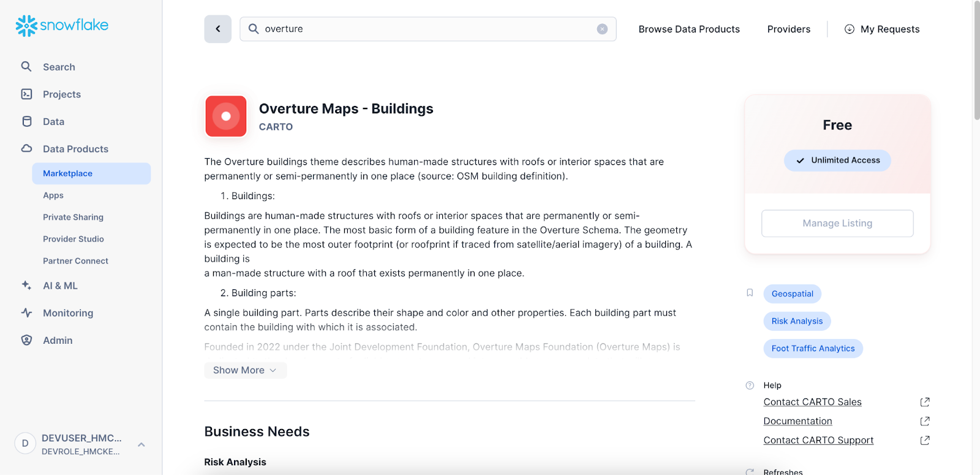Screen dimensions: 980x475
Task: Select the Foot Traffic Analytics tag
Action: (x=813, y=348)
